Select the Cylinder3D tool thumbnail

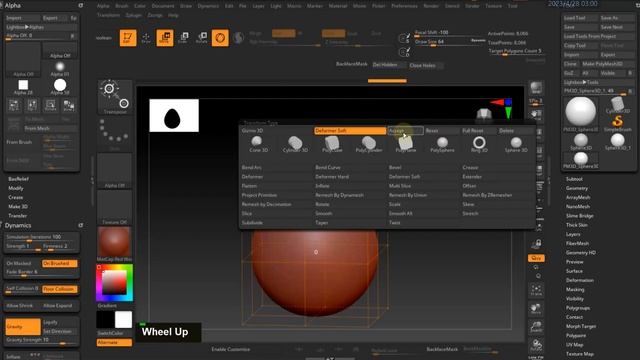[x=618, y=105]
